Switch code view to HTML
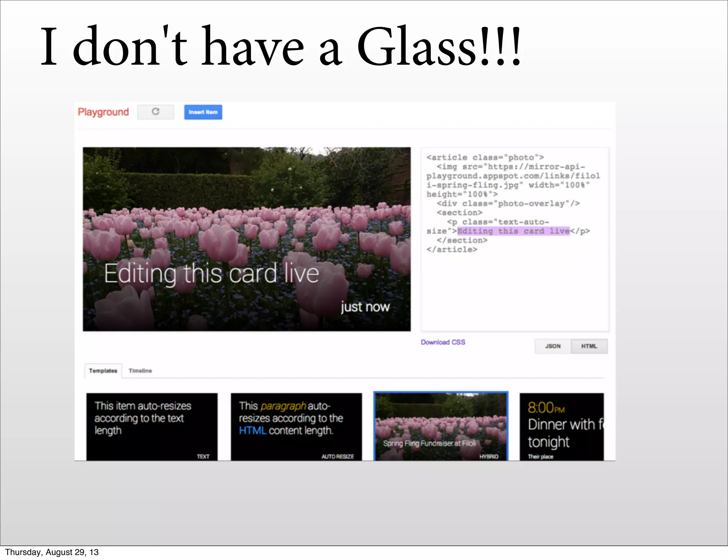The image size is (728, 560). pos(589,346)
